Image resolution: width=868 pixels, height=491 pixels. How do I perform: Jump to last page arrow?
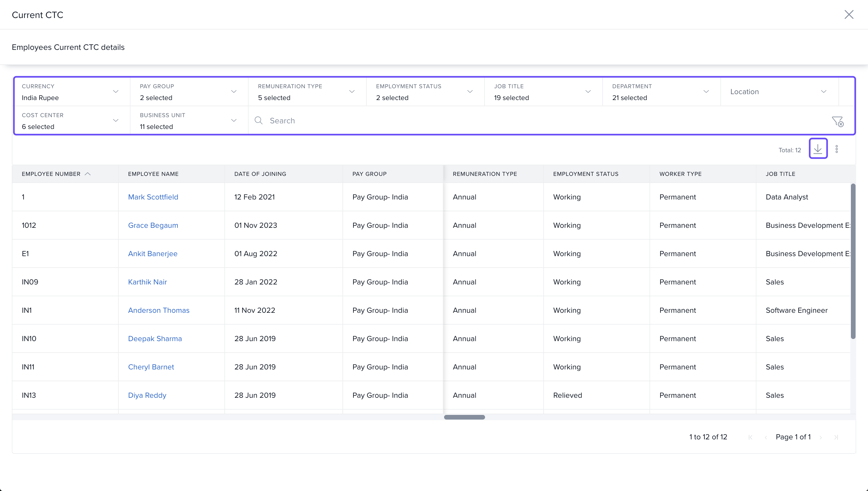pyautogui.click(x=836, y=437)
